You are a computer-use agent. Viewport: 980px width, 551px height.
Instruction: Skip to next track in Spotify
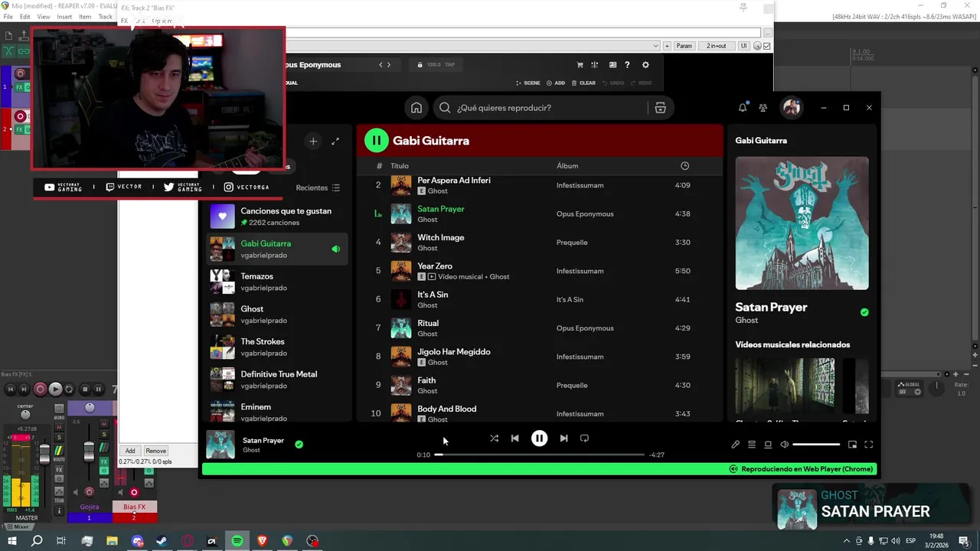click(x=563, y=439)
